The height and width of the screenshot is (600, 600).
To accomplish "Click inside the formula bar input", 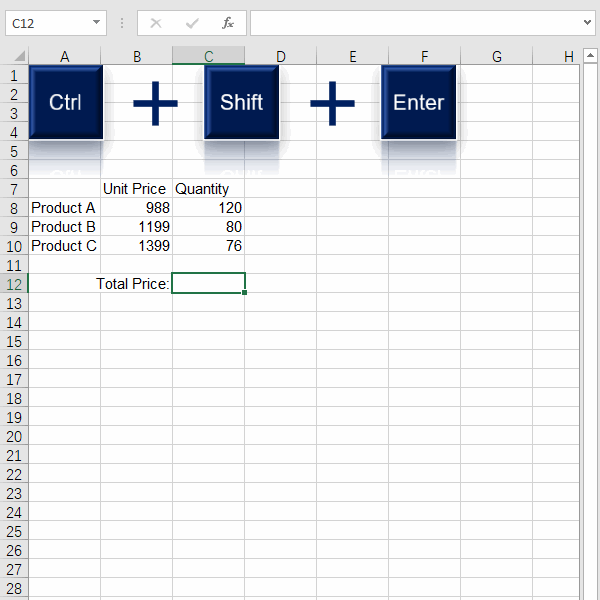I will pos(416,23).
